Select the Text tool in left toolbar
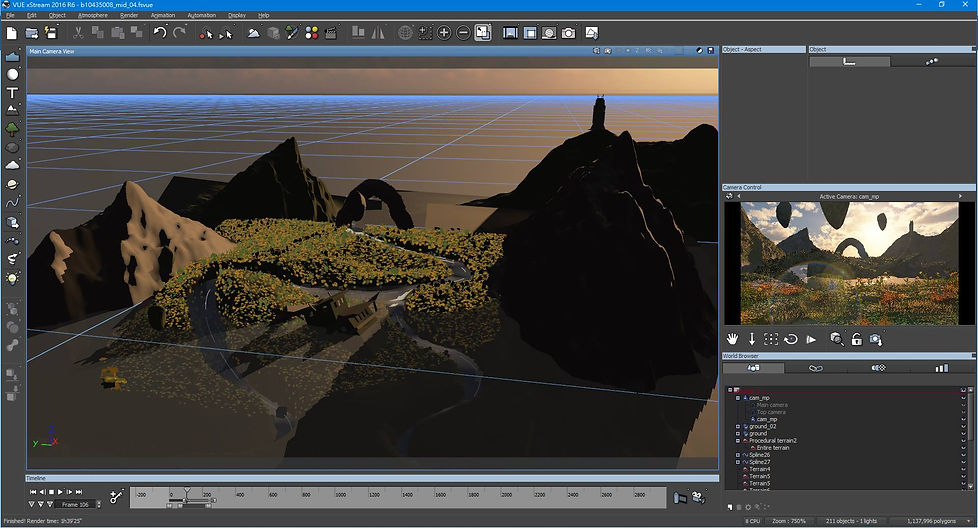This screenshot has width=978, height=528. 12,93
